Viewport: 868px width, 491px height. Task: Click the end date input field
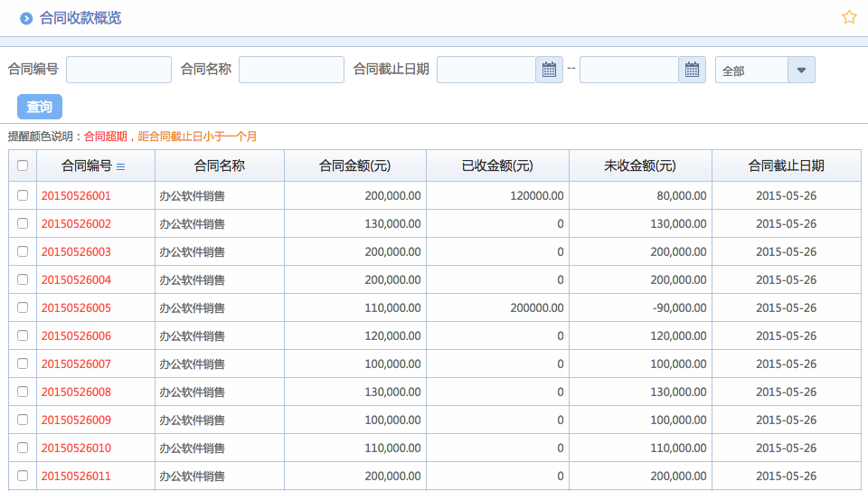629,70
